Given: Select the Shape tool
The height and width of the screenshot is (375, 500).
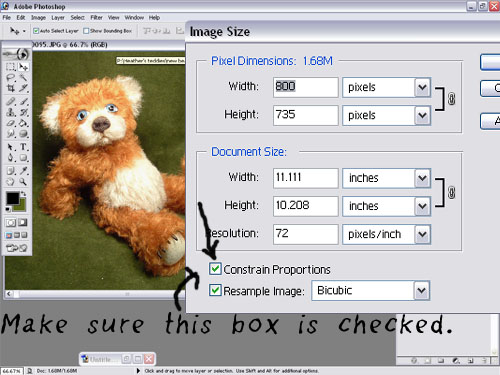Looking at the screenshot, I should point(23,157).
